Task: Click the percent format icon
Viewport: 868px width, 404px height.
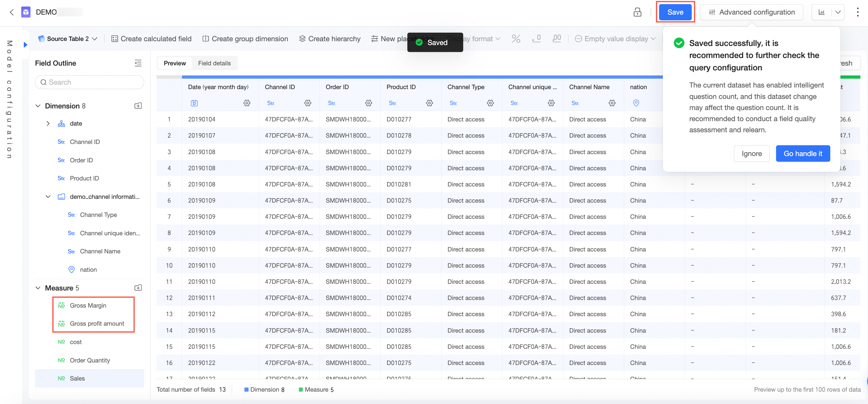Action: tap(515, 39)
